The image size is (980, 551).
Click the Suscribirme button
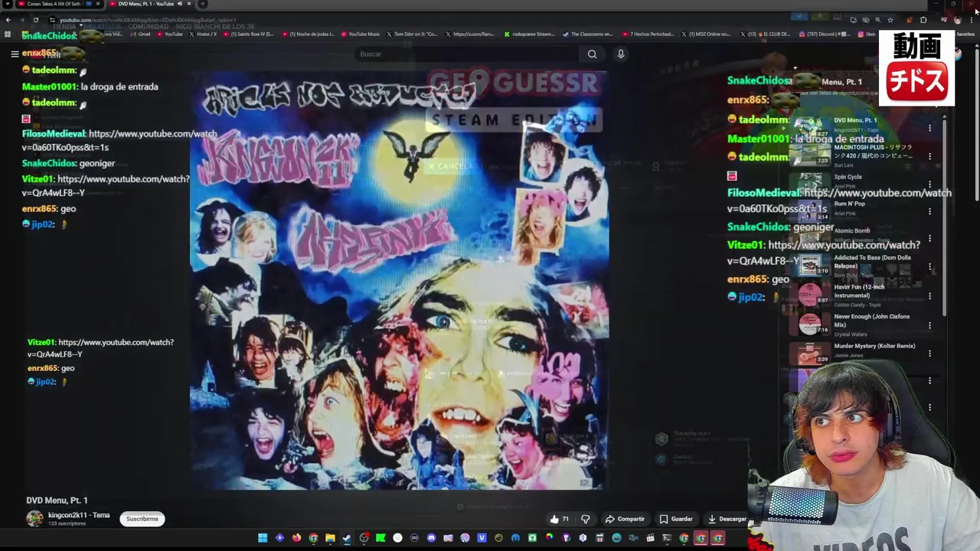[x=142, y=519]
